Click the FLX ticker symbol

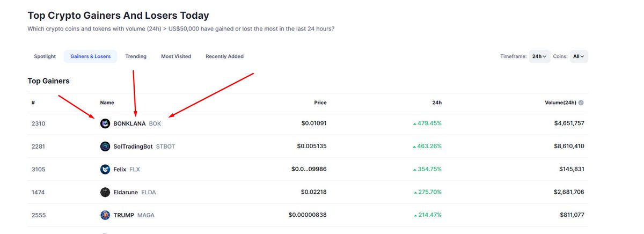tap(135, 169)
